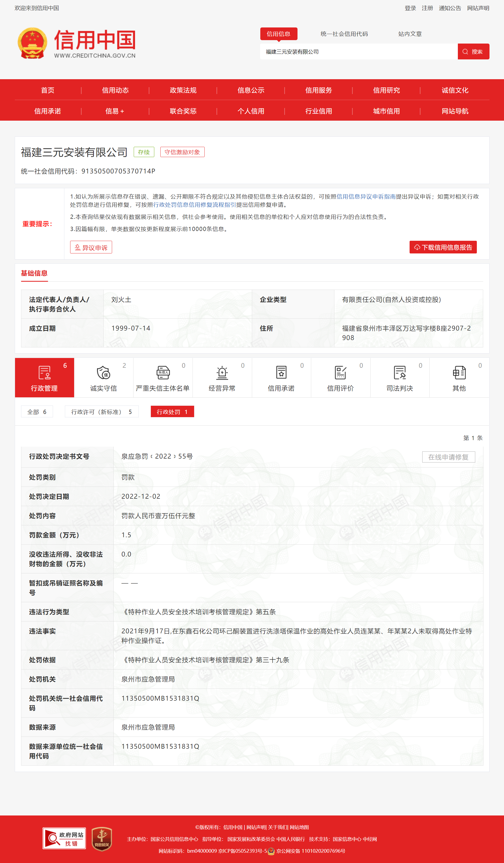Open 信息公示 in the navigation menu

(x=251, y=90)
